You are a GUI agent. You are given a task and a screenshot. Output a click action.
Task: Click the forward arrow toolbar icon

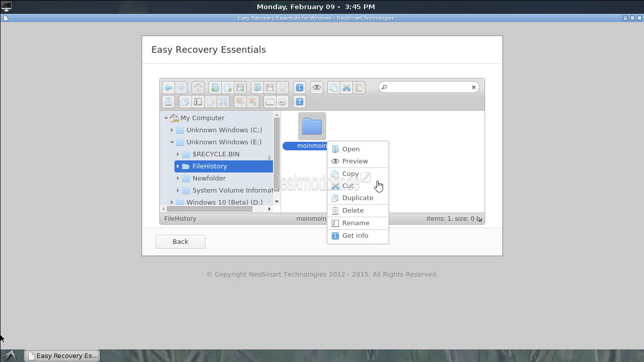point(181,87)
